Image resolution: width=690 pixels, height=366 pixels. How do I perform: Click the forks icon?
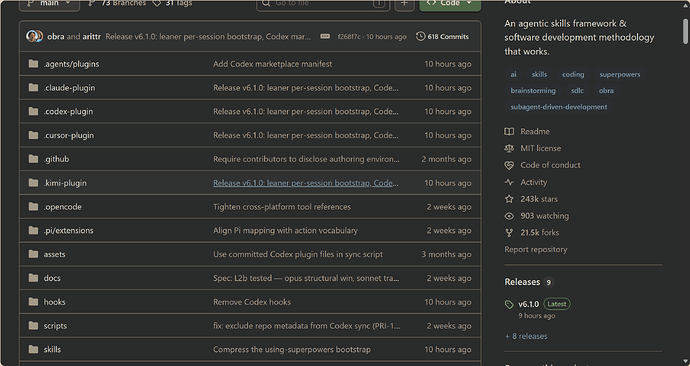[x=509, y=233]
